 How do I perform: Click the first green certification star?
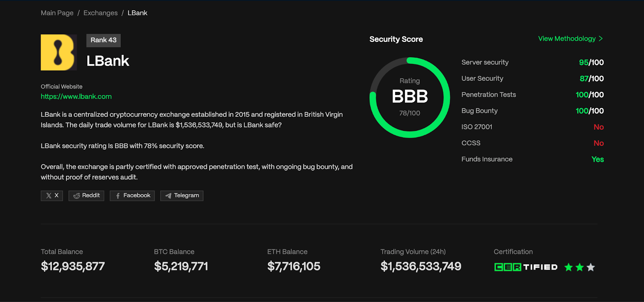click(568, 267)
